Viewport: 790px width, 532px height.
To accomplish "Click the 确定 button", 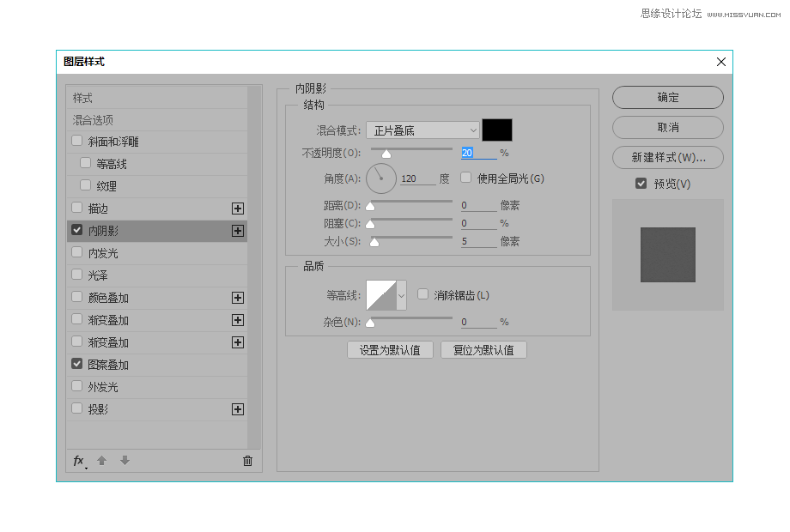I will coord(668,97).
